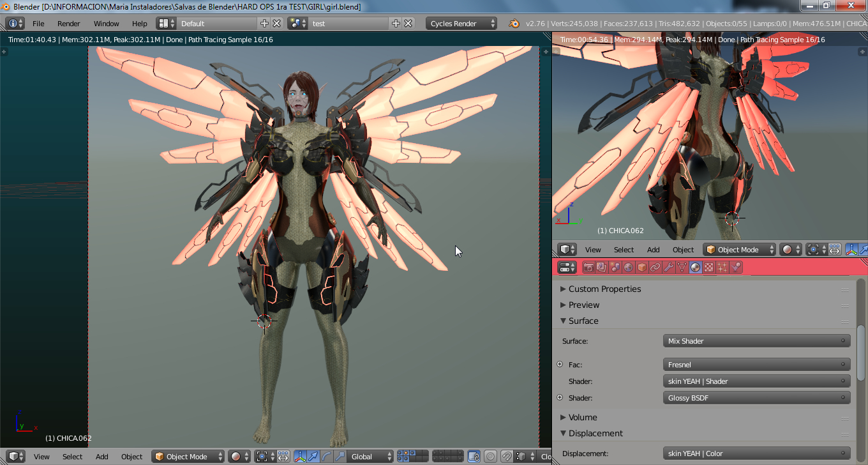868x465 pixels.
Task: Expand the Volume panel
Action: tap(583, 418)
